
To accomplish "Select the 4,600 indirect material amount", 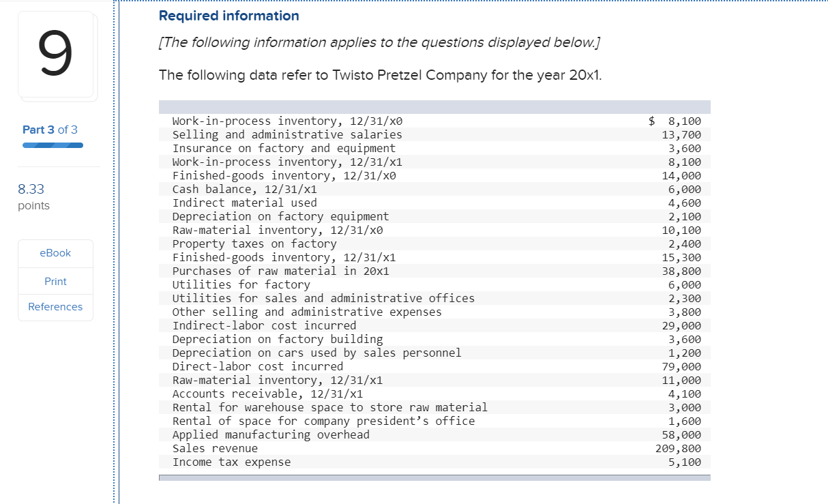I will coord(685,203).
